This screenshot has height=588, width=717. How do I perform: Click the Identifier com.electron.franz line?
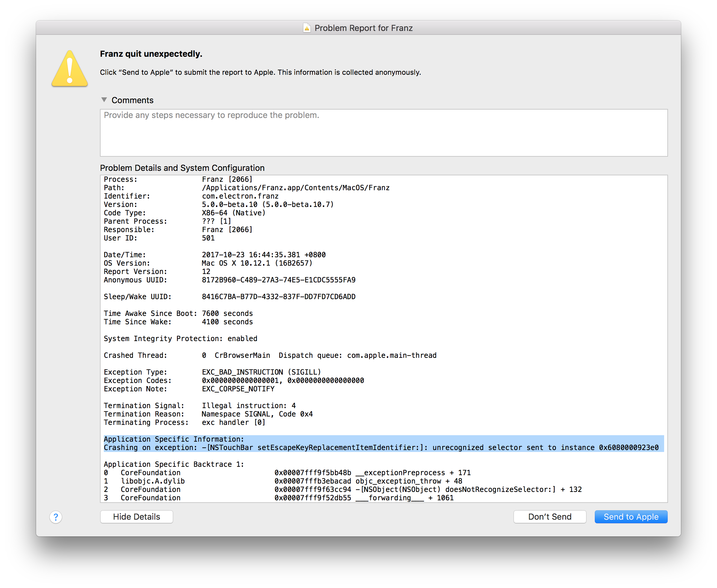click(191, 196)
